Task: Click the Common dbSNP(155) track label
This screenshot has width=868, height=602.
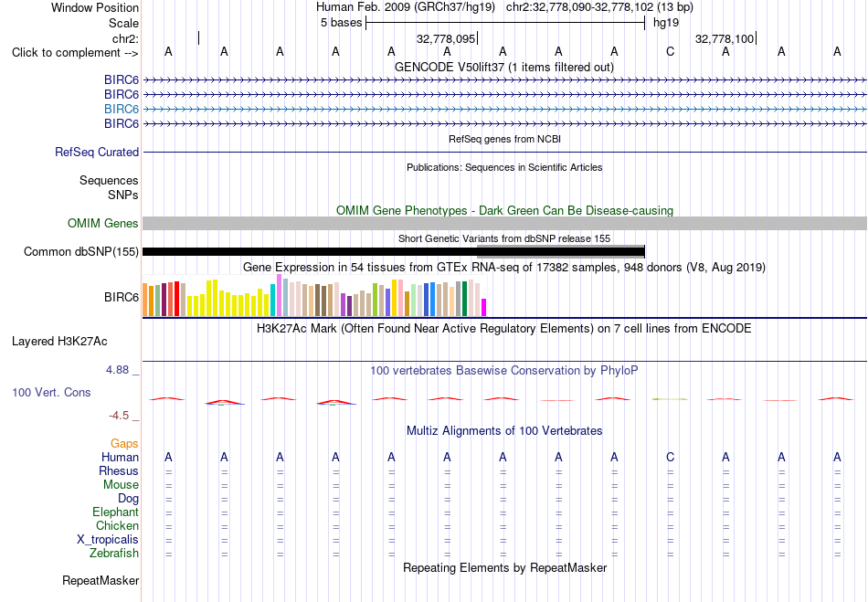Action: pyautogui.click(x=80, y=252)
